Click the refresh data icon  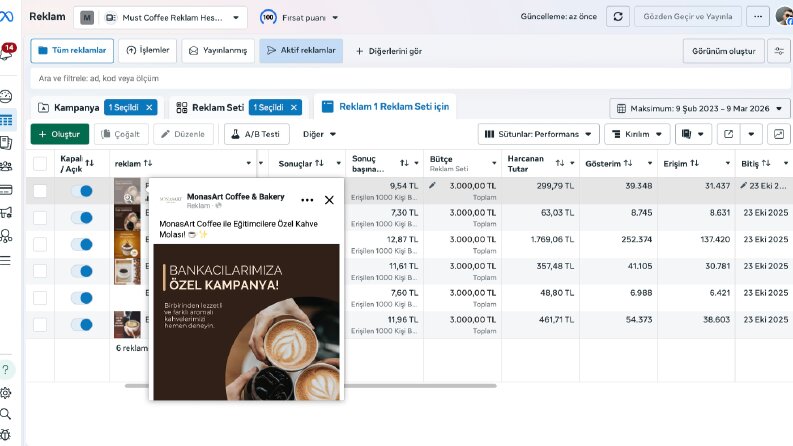(x=618, y=17)
